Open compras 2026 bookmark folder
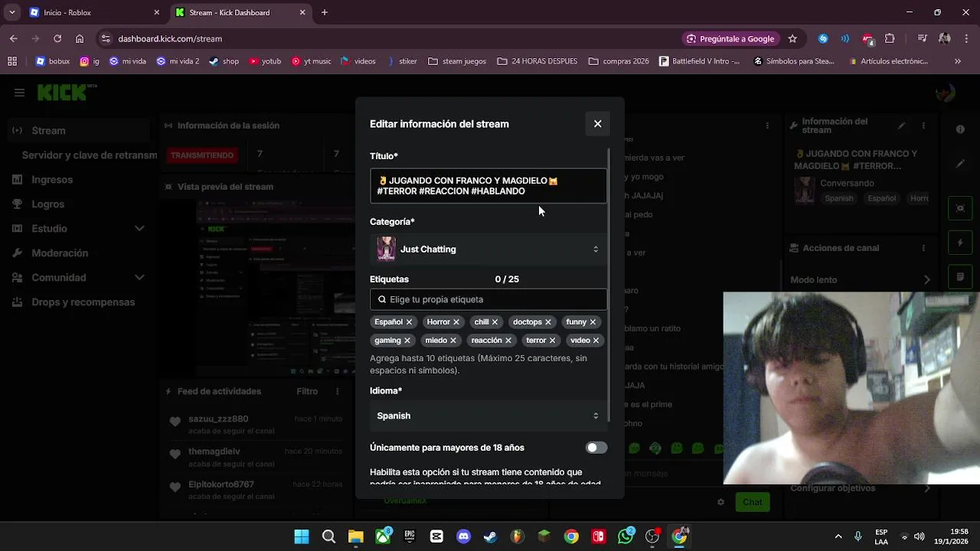The height and width of the screenshot is (551, 980). pyautogui.click(x=619, y=61)
